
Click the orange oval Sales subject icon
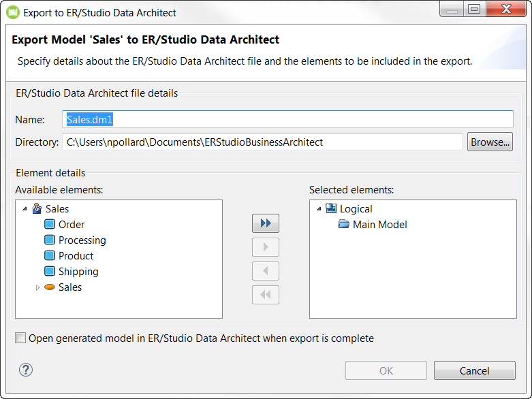click(x=50, y=287)
